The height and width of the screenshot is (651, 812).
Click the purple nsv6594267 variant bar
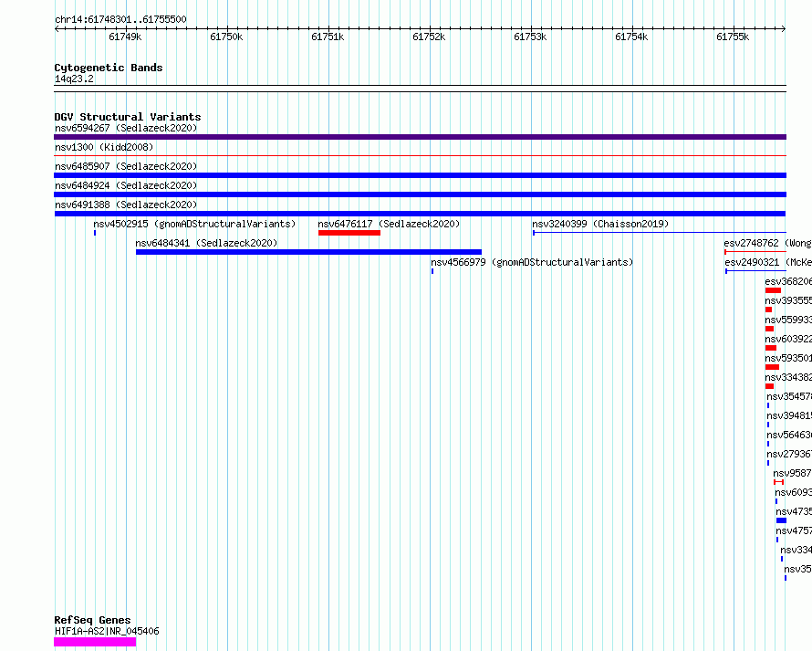[420, 137]
